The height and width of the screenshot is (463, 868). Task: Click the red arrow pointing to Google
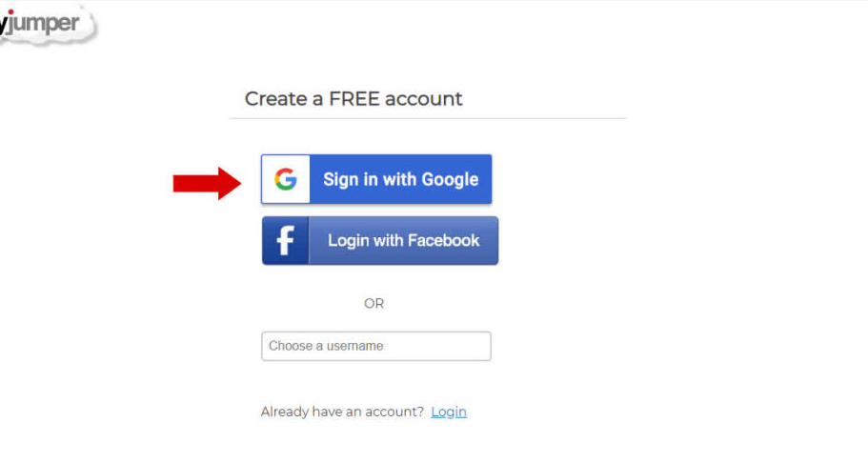coord(207,183)
